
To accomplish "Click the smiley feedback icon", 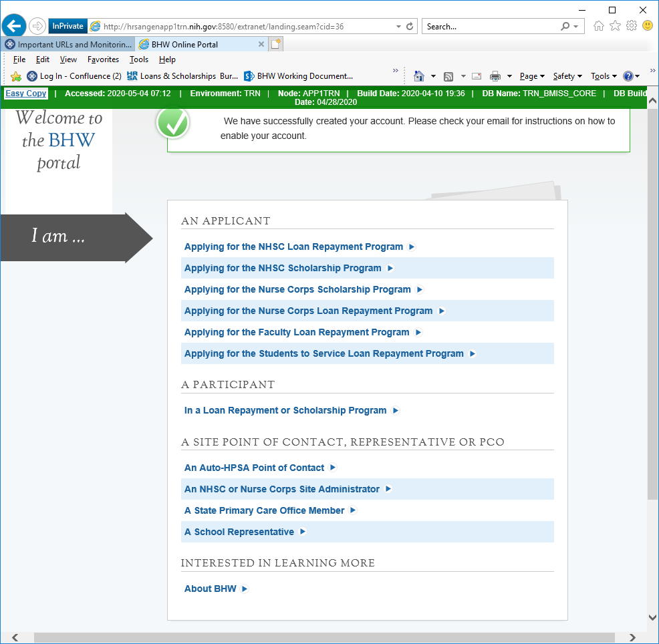I will pos(648,26).
